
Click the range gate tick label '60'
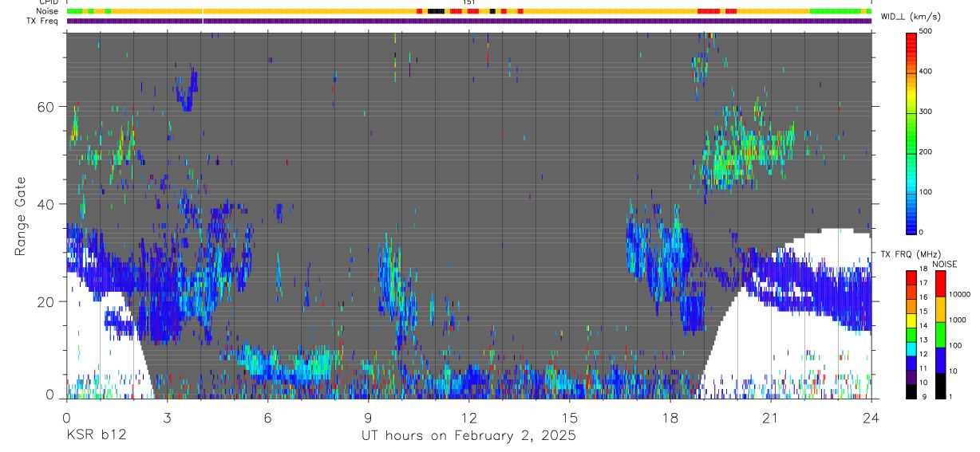point(46,107)
